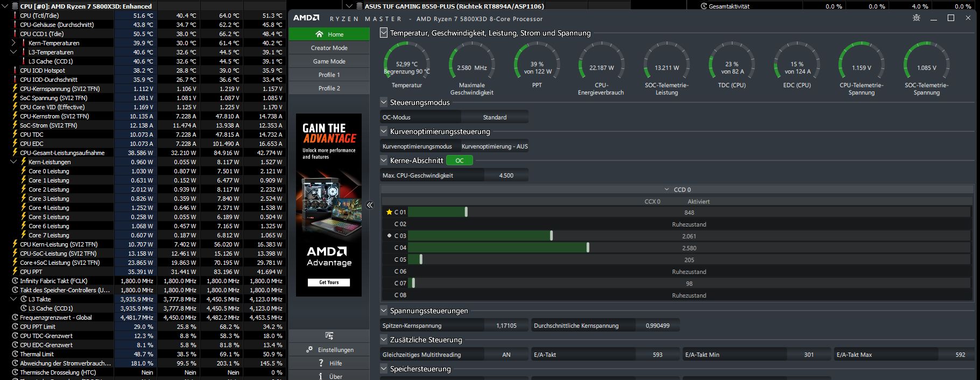
Task: Collapse the Kern-Leistungen tree node
Action: click(x=14, y=162)
